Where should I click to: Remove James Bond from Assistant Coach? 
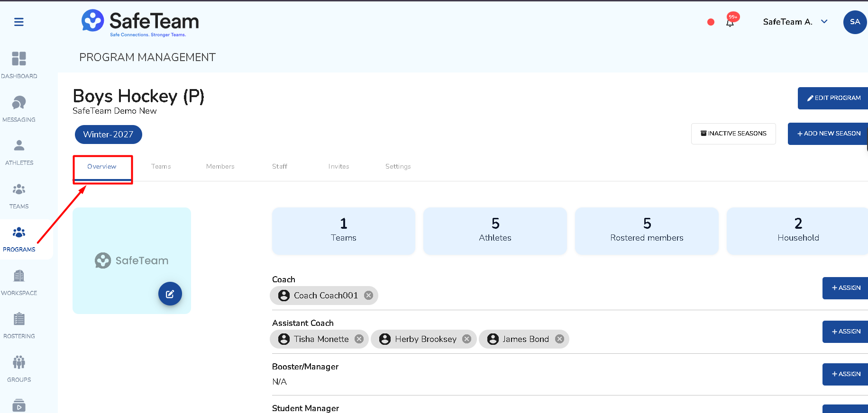(559, 339)
